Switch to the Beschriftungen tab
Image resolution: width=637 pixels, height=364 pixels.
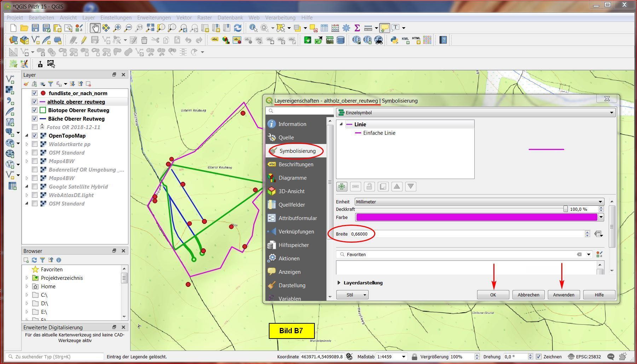click(296, 164)
